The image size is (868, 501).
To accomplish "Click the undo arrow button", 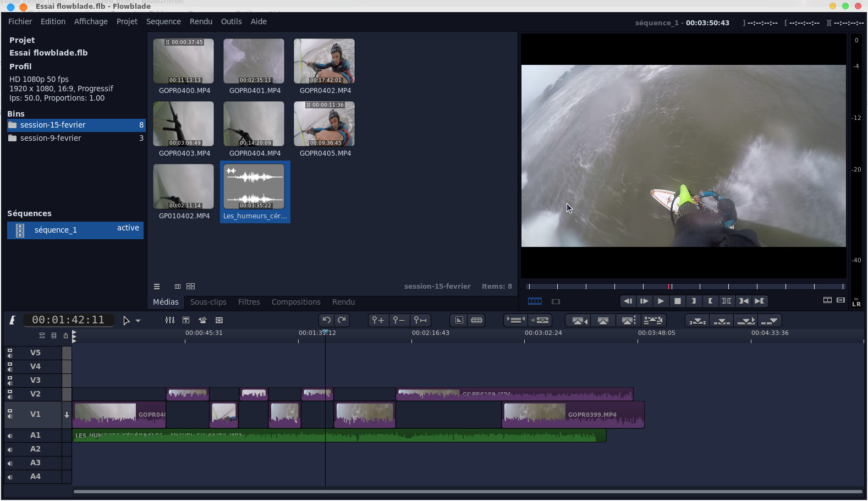I will [327, 320].
